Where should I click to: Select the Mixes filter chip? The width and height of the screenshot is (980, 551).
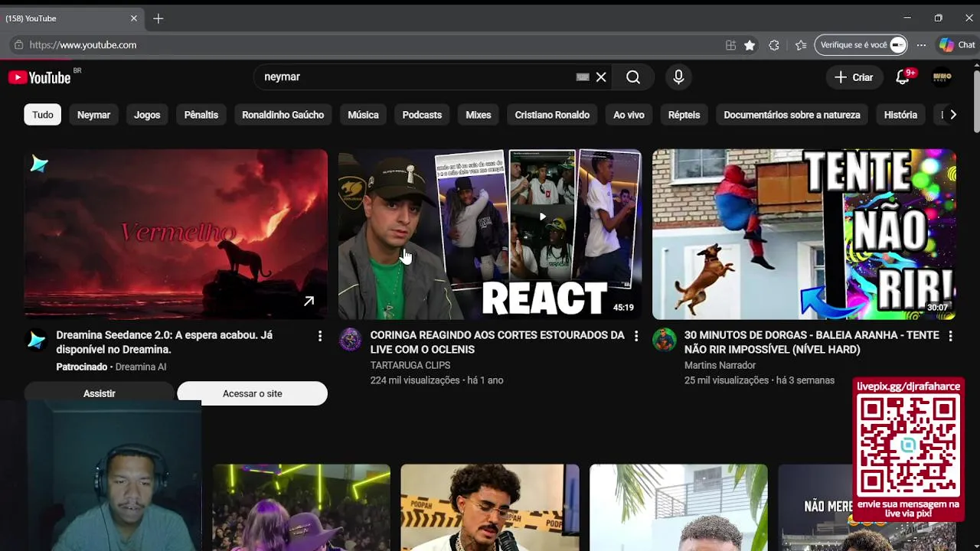479,115
